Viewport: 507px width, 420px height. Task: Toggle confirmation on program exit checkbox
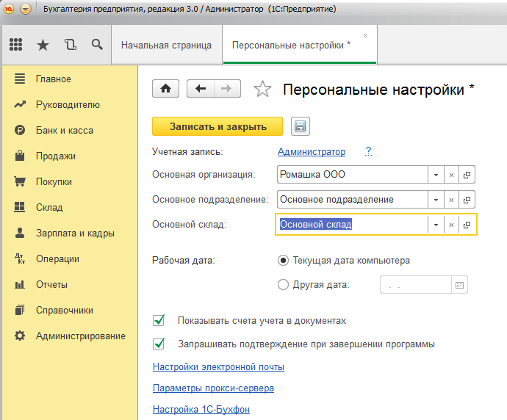pos(158,344)
